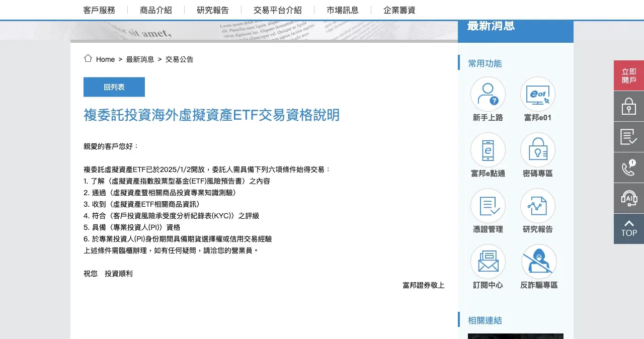Go to Home via breadcrumb link
Screen dimensions: 644x339
tap(106, 59)
